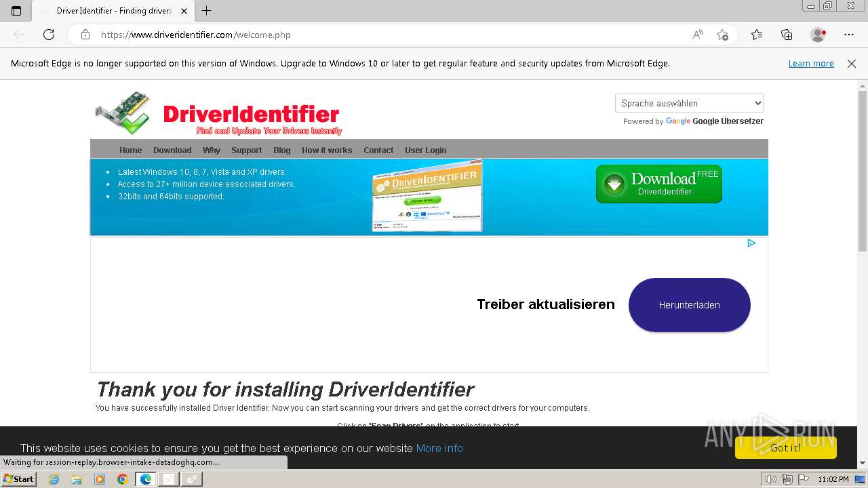Click the DriverIdentifier logo

point(218,114)
